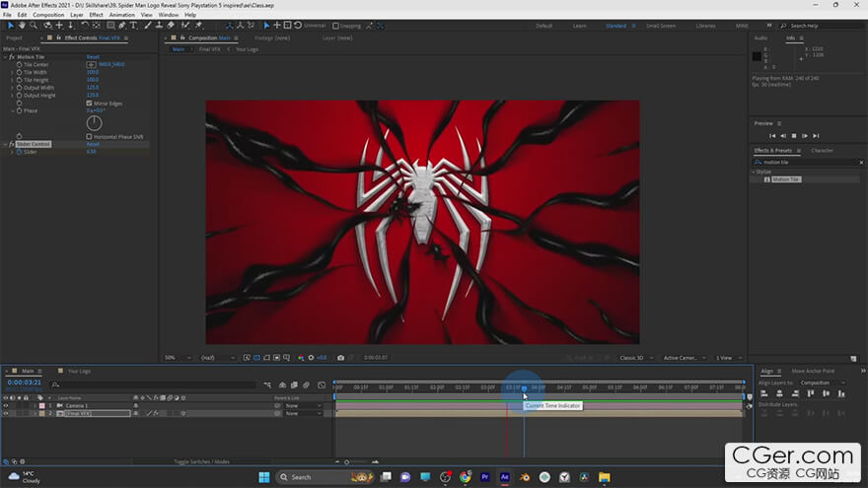The height and width of the screenshot is (488, 868).
Task: Select the Eraser tool
Action: pyautogui.click(x=171, y=26)
